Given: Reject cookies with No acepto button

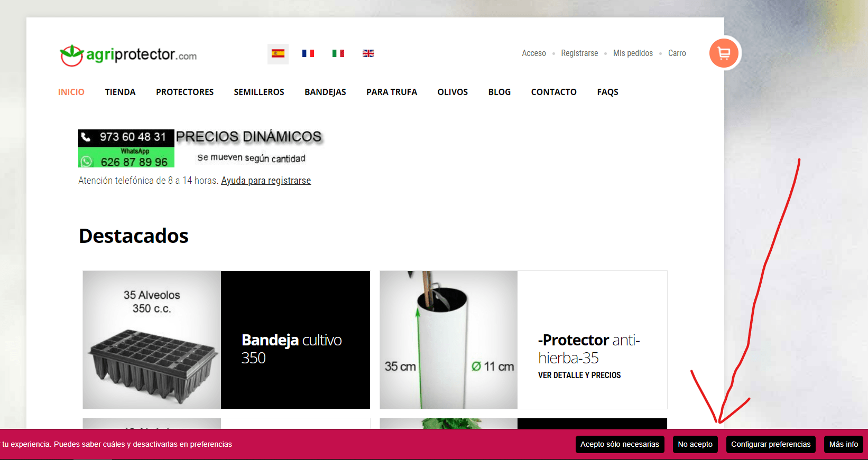Looking at the screenshot, I should 695,444.
